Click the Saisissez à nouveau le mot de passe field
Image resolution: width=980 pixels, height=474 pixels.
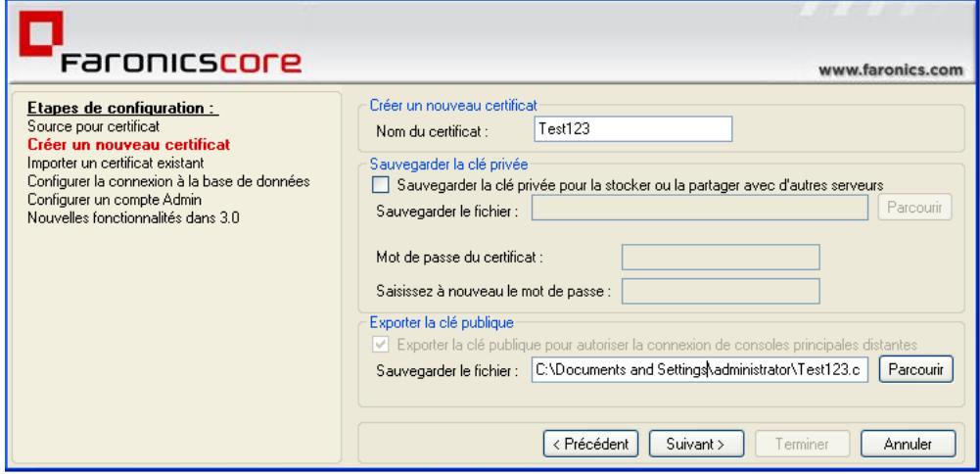pos(720,291)
